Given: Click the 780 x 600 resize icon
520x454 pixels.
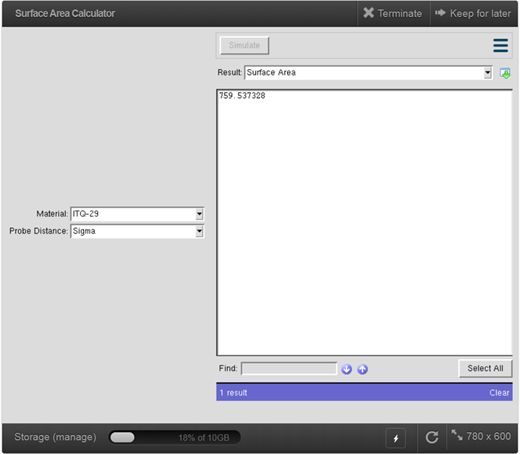Looking at the screenshot, I should tap(457, 435).
